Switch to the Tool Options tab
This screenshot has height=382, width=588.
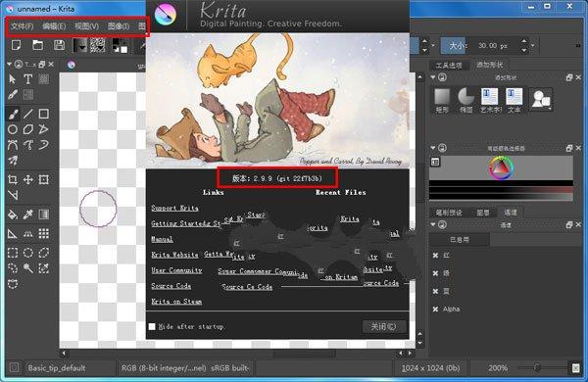(449, 66)
